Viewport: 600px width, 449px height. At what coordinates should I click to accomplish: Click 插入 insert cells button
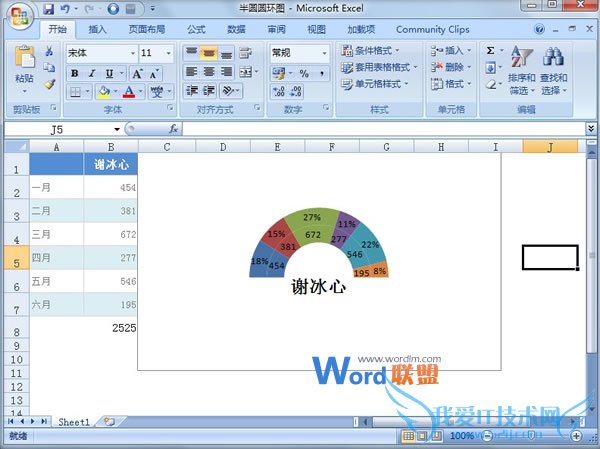451,51
